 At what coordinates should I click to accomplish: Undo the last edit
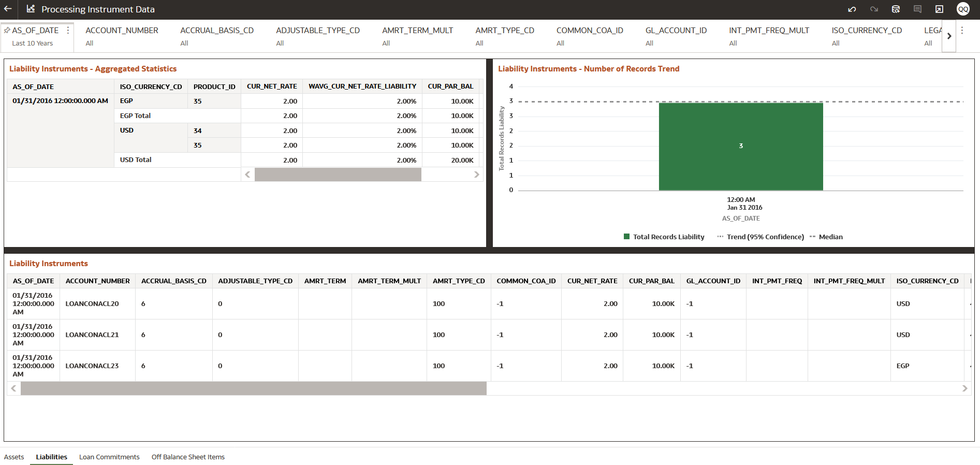[852, 9]
